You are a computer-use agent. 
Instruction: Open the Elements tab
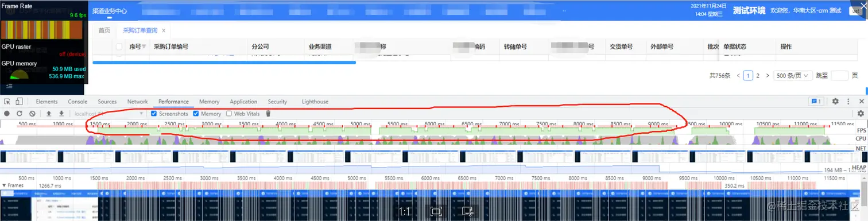point(46,102)
